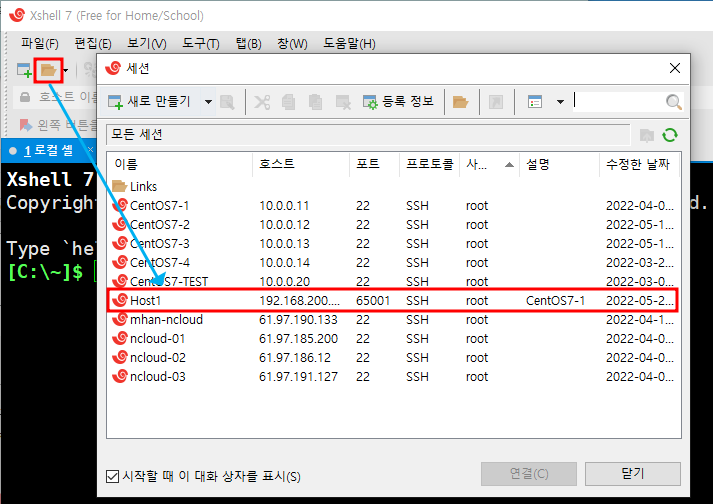Open the 도움말(H) menu
The width and height of the screenshot is (713, 504).
coord(349,44)
